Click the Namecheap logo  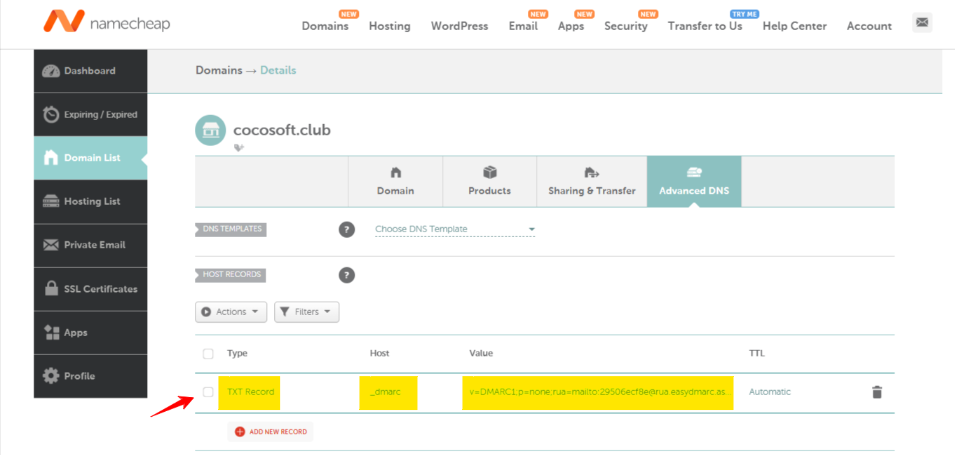point(107,23)
